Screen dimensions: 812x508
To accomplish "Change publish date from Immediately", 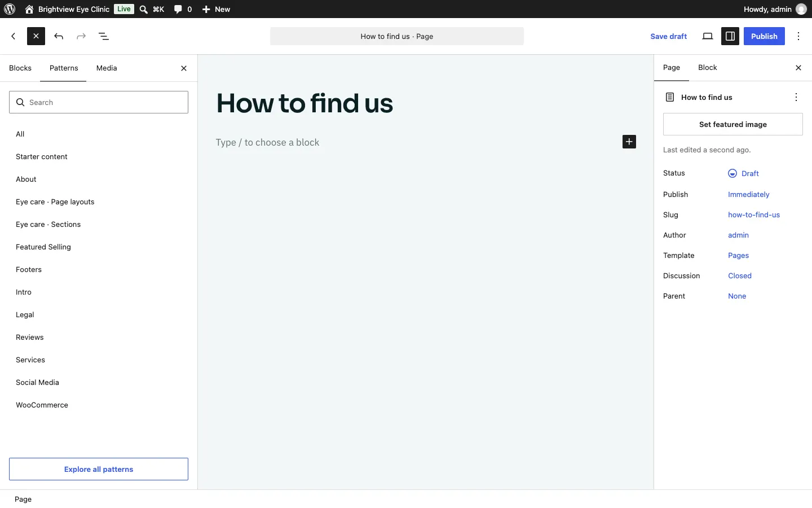I will click(x=749, y=195).
